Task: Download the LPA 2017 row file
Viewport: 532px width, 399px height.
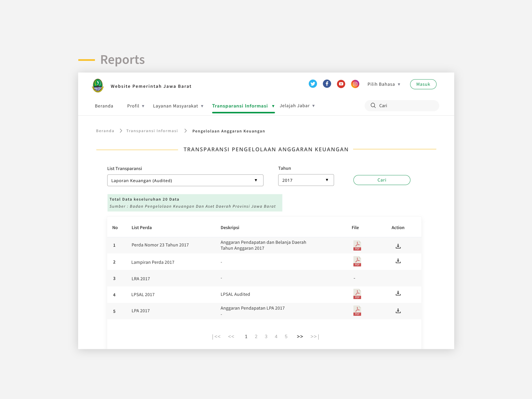Action: 398,311
